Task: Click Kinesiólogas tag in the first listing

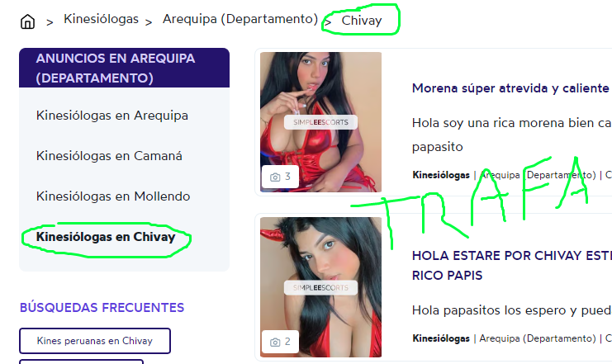Action: click(441, 175)
